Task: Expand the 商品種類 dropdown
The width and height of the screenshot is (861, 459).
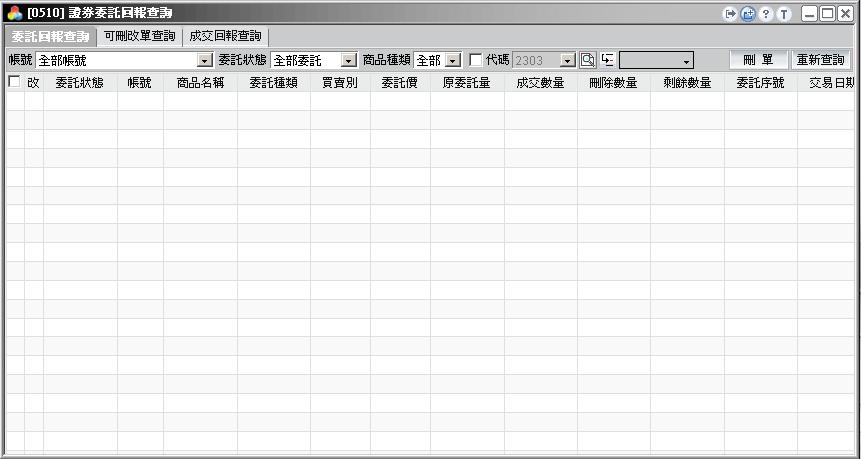Action: (x=452, y=61)
